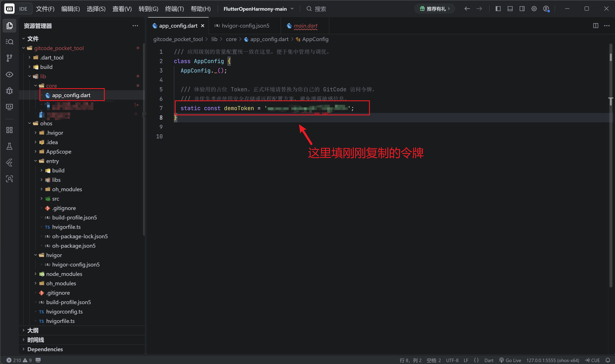Toggle the secondary sidebar layout button
Screen dimensions: 615x364
point(522,9)
